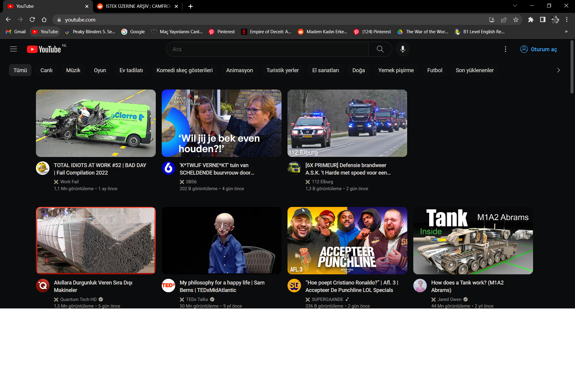
Task: Open tab search dropdown arrow
Action: click(515, 6)
